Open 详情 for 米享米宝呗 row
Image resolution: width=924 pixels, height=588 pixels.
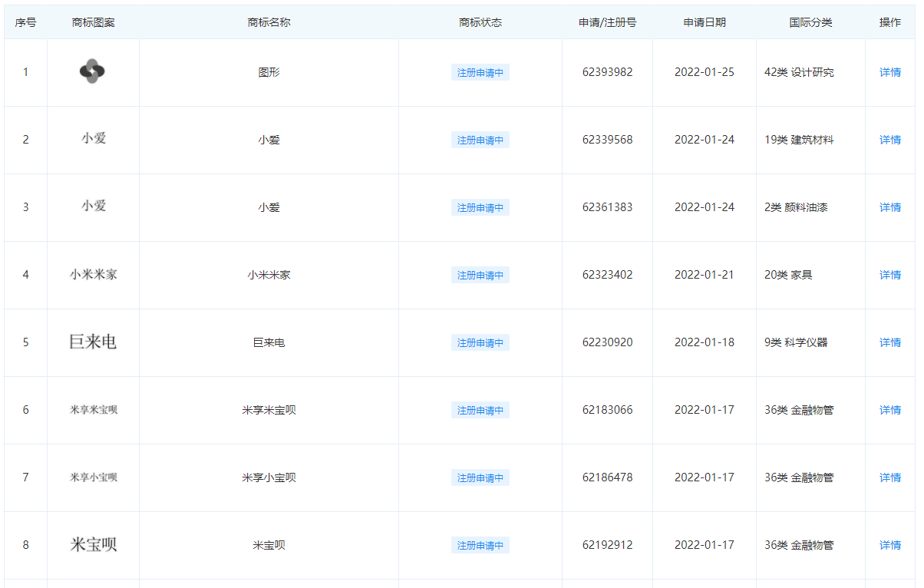(x=890, y=410)
